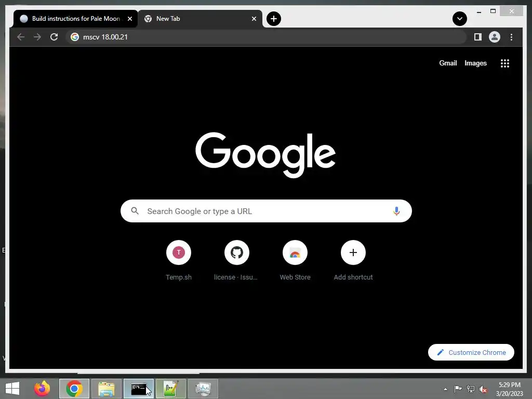Click the Chrome taskbar icon
This screenshot has width=532, height=399.
[x=74, y=388]
